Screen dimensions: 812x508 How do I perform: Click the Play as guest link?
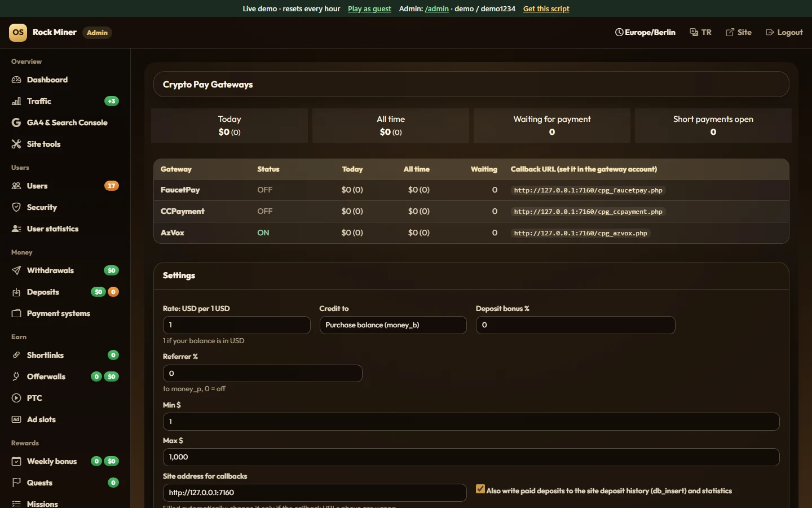369,8
